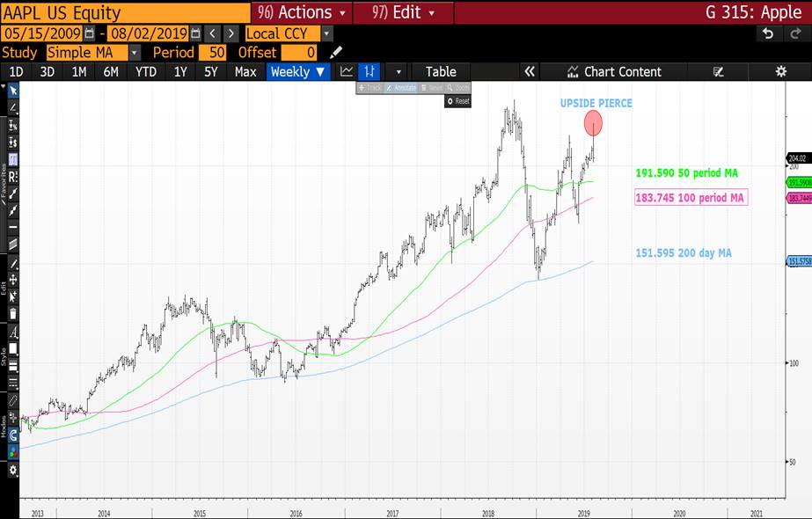Collapse panel with double left chevrons
The width and height of the screenshot is (812, 519).
(530, 71)
